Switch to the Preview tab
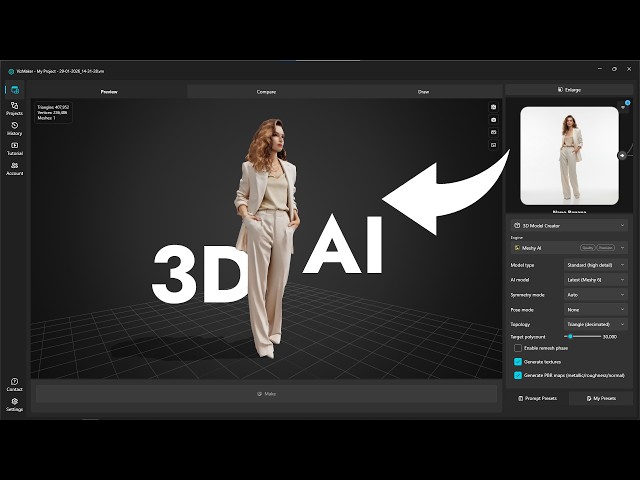The height and width of the screenshot is (480, 640). pyautogui.click(x=109, y=91)
